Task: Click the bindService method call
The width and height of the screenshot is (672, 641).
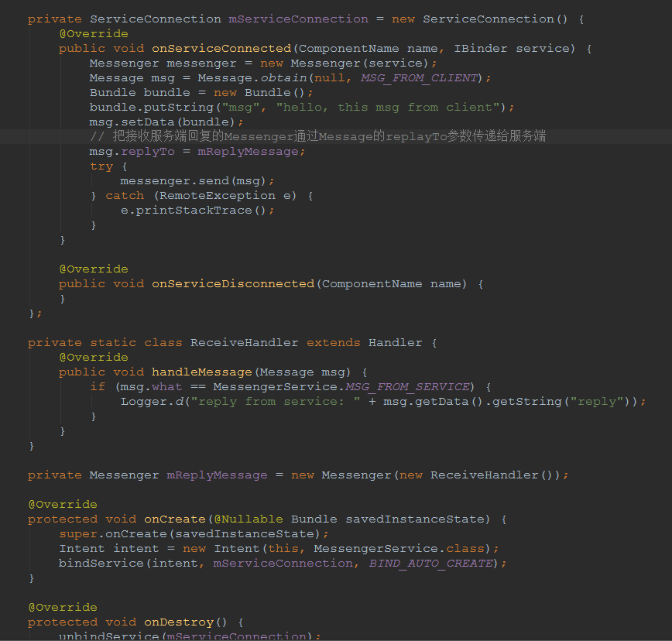Action: [101, 564]
